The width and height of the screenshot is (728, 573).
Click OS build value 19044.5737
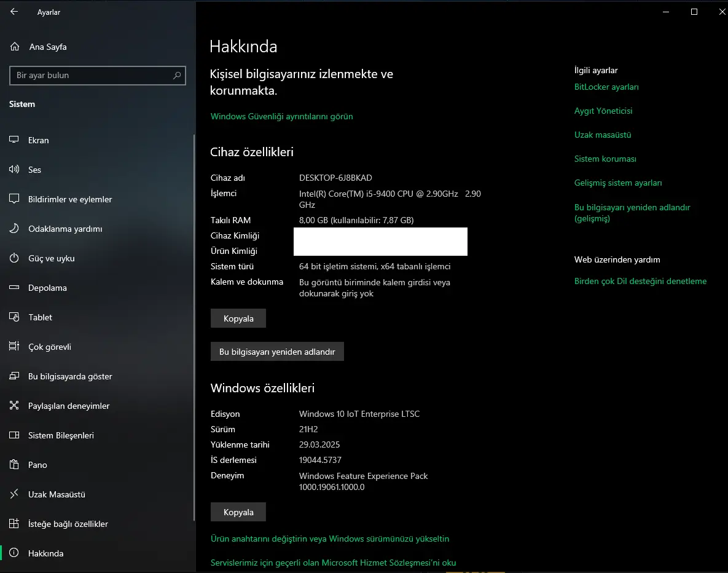[320, 460]
